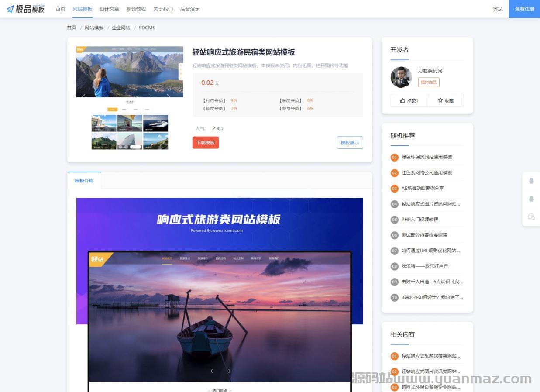Click the 人气 2501 popularity count
Image resolution: width=540 pixels, height=392 pixels.
coord(209,128)
